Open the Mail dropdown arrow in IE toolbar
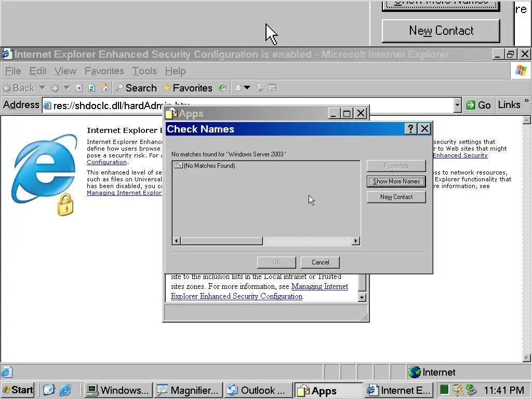Viewport: 532px width, 399px height. click(247, 88)
